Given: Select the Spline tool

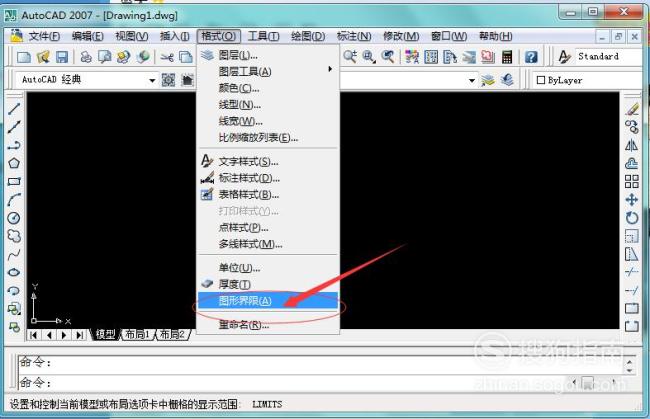Looking at the screenshot, I should coord(14,254).
